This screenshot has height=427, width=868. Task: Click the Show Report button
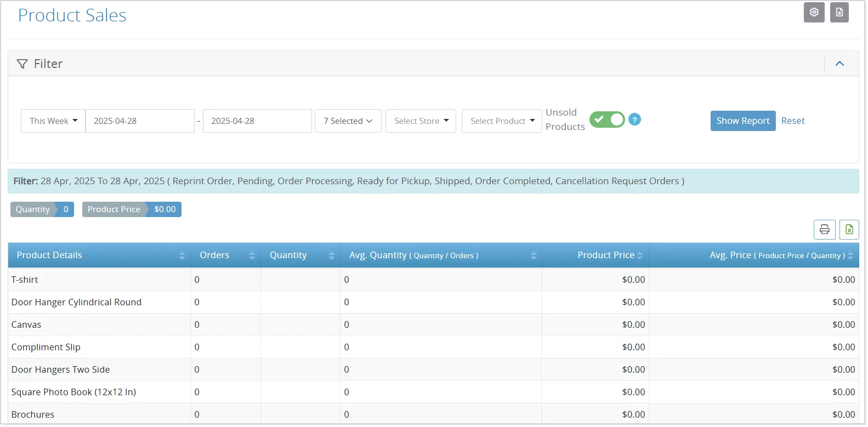pos(743,121)
